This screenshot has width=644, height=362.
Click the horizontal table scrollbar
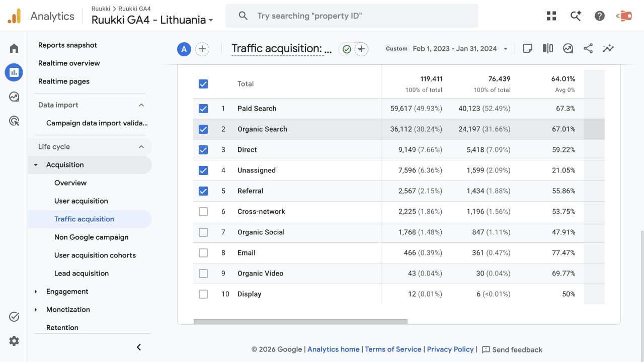(300, 321)
